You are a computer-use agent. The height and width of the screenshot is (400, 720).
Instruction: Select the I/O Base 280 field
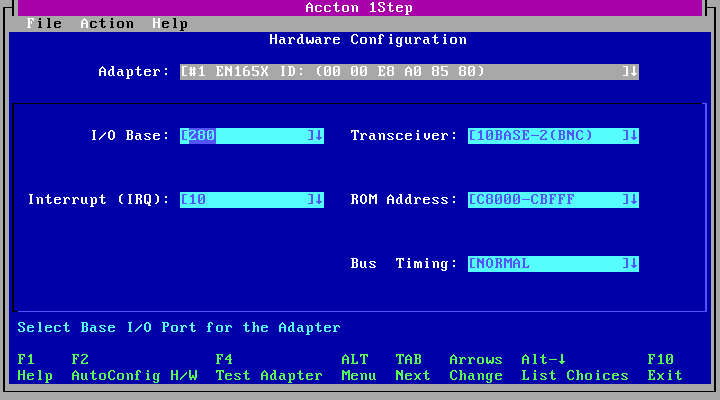252,135
